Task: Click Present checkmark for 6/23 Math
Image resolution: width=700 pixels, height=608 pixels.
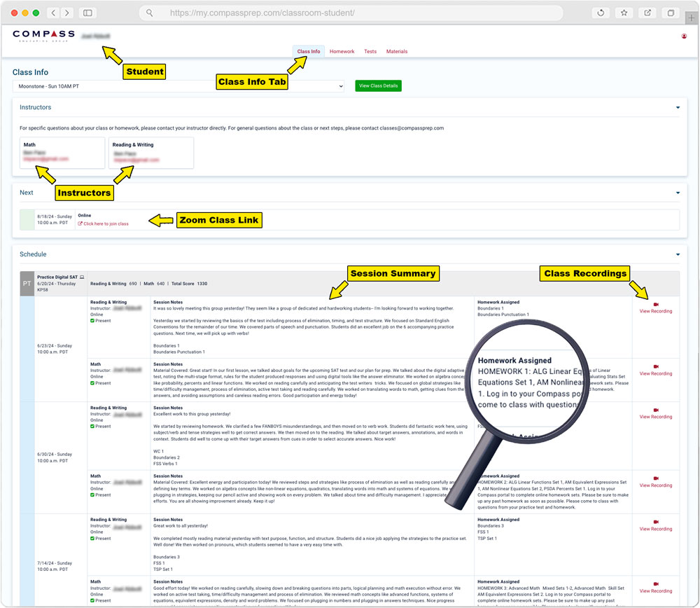Action: pyautogui.click(x=92, y=383)
